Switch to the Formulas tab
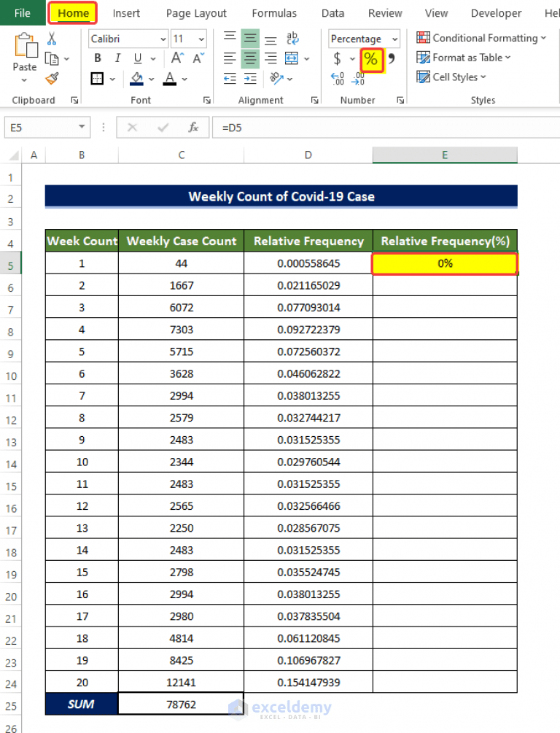560x733 pixels. (274, 13)
